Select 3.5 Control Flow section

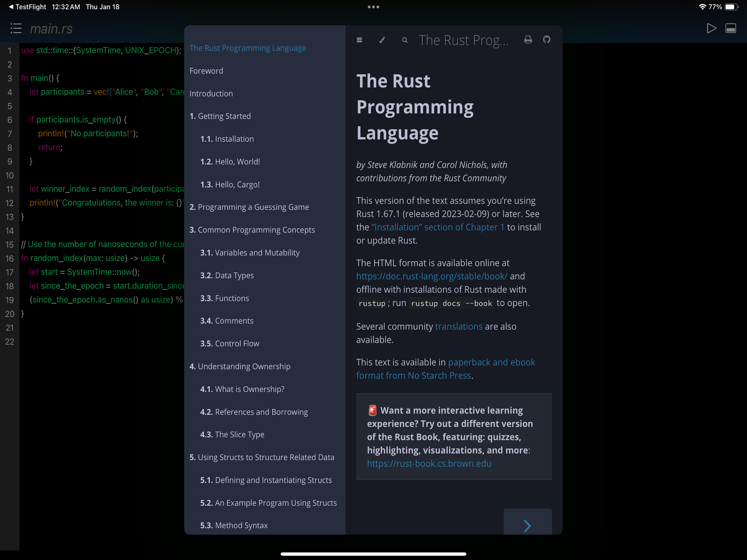(230, 343)
